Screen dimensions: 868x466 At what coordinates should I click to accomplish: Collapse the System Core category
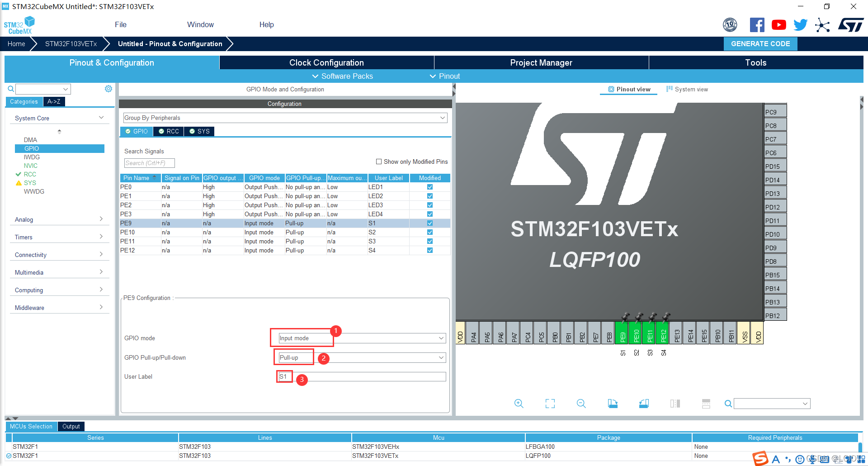(59, 118)
